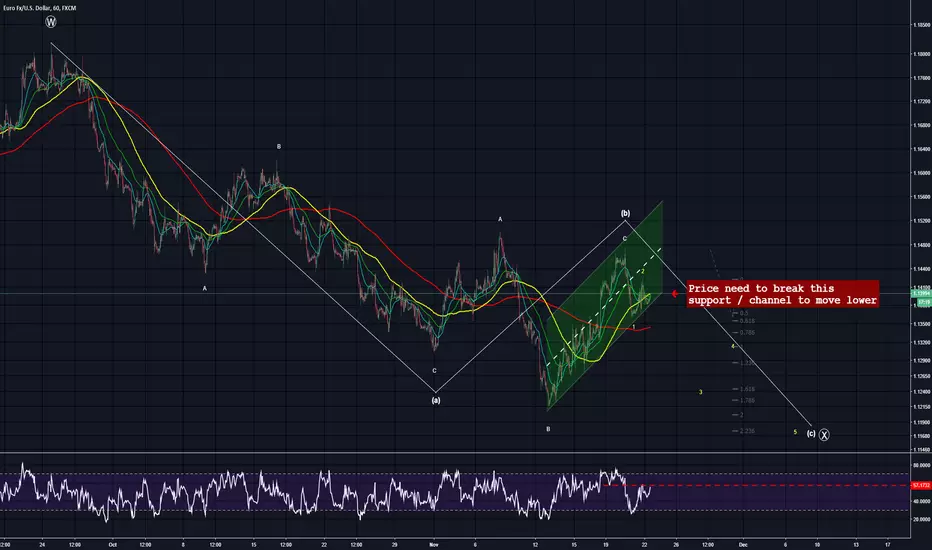Select the 2.236 Fibonacci level label
Image resolution: width=932 pixels, height=550 pixels.
(747, 430)
